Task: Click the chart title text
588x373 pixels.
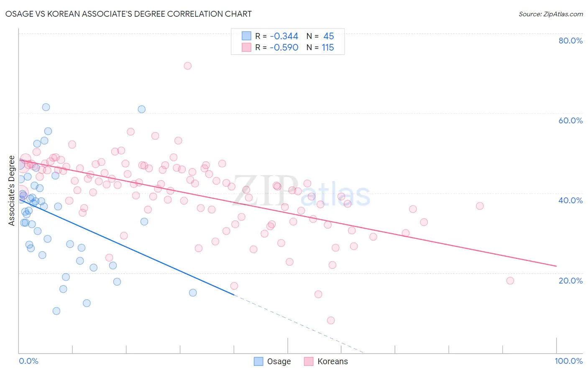Action: (128, 14)
